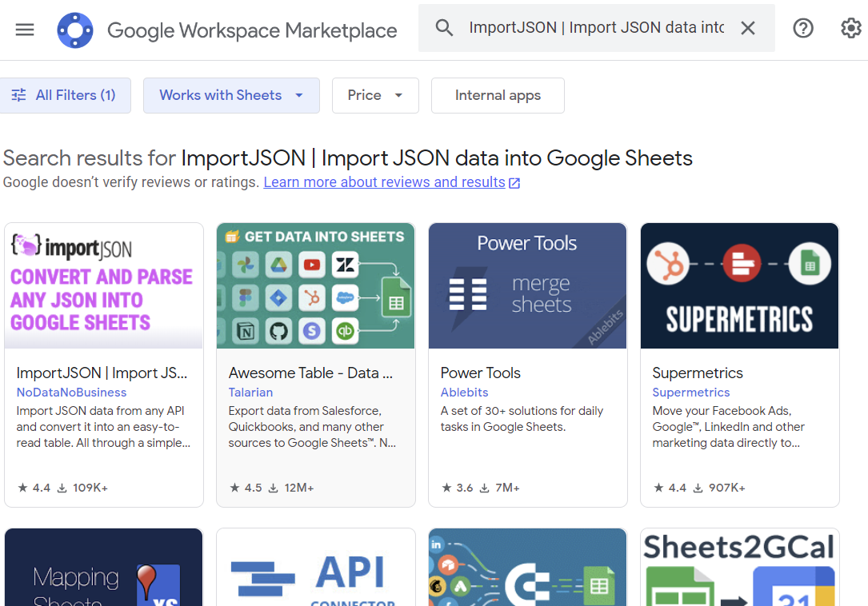The image size is (868, 606).
Task: Click 'A set of 30+ solutions' description
Action: tap(522, 419)
